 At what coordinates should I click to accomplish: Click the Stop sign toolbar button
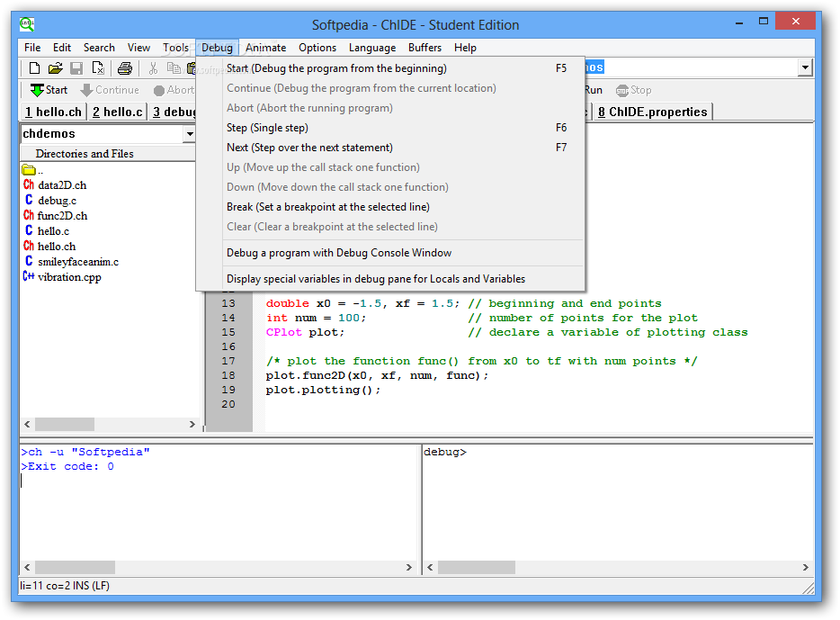click(x=633, y=90)
